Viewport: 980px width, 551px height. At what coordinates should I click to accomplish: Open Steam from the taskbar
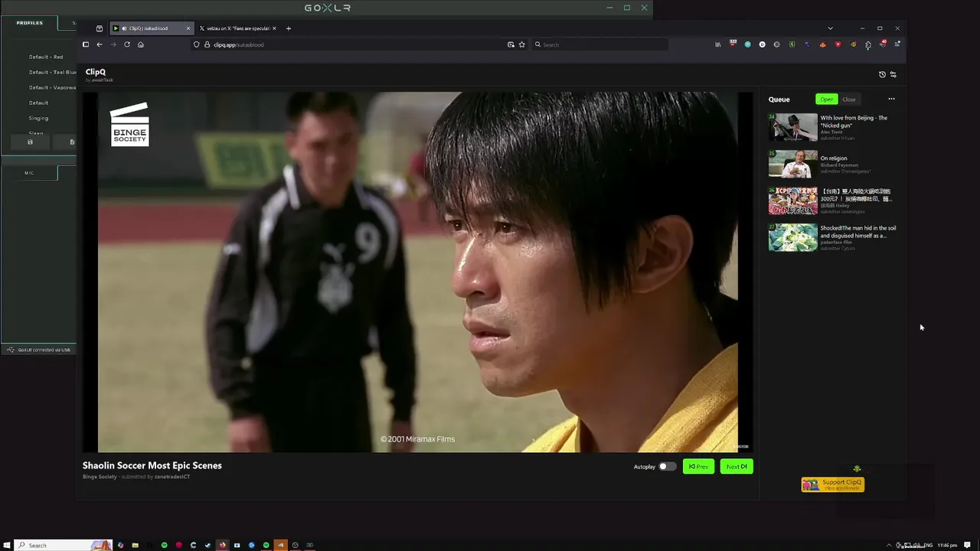tap(207, 545)
